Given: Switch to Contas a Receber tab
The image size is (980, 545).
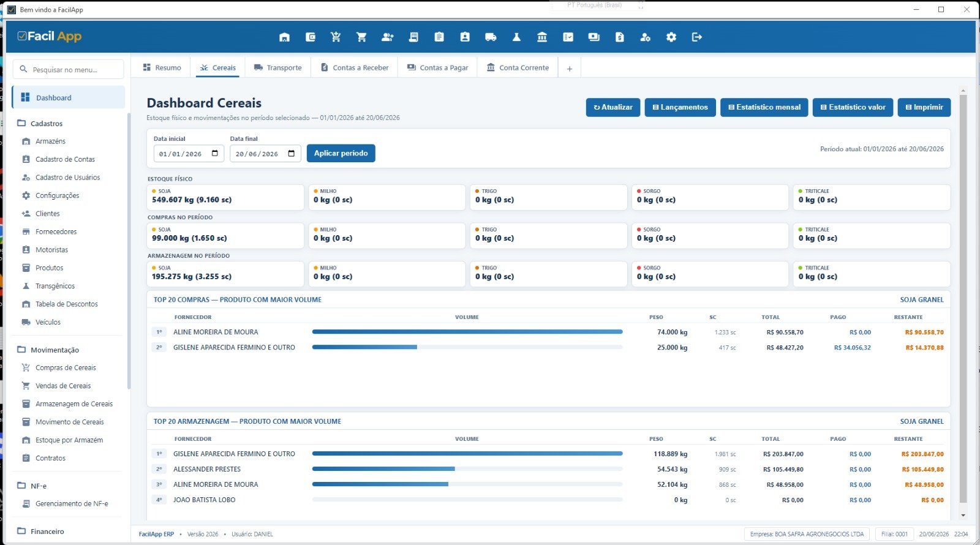Looking at the screenshot, I should [x=355, y=68].
